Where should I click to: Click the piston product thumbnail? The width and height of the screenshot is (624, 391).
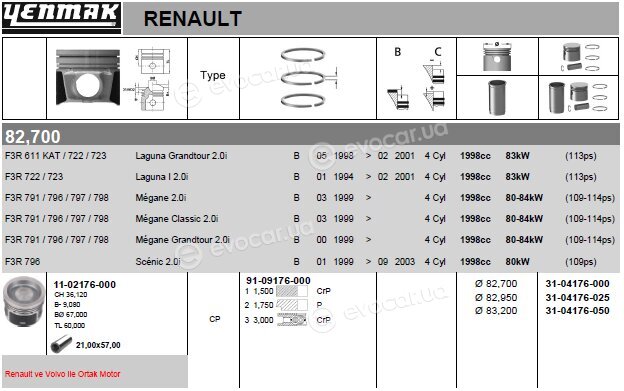23,302
